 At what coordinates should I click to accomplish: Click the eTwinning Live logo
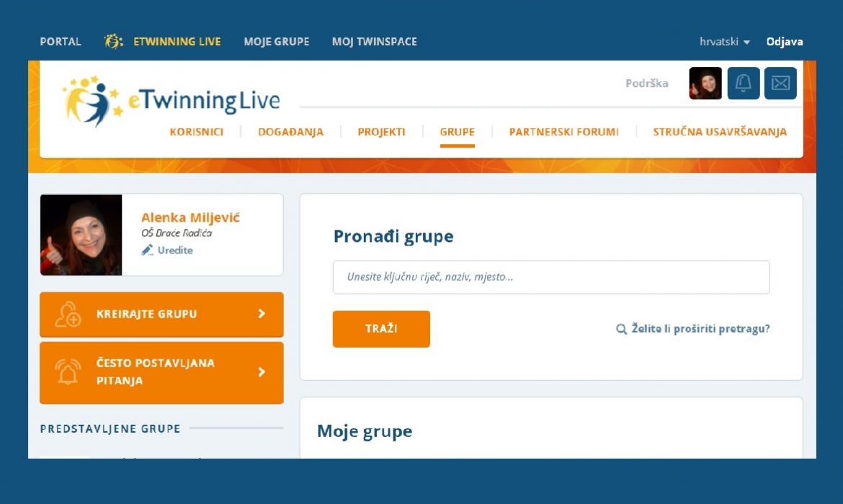point(171,101)
